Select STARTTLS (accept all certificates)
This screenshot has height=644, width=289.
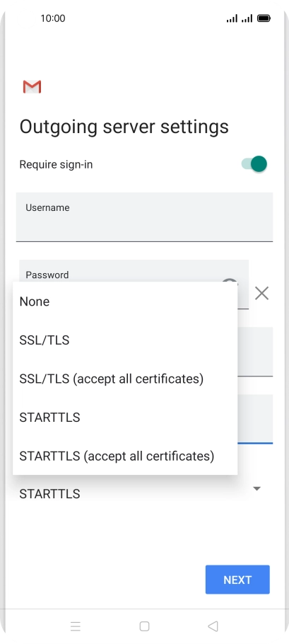tap(125, 456)
